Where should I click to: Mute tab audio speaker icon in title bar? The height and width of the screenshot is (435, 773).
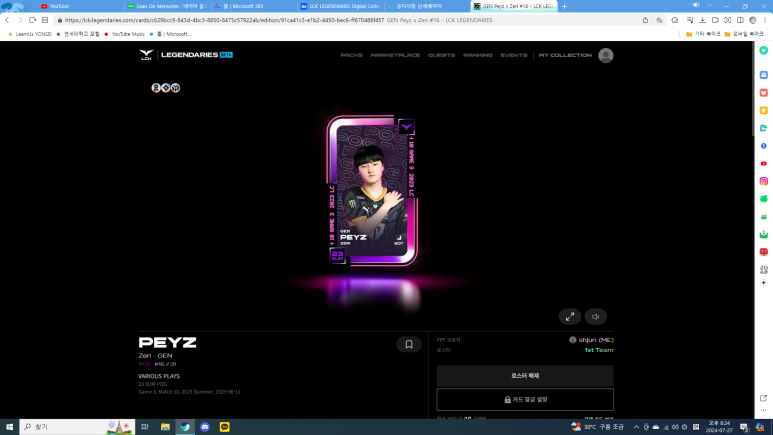[x=696, y=5]
